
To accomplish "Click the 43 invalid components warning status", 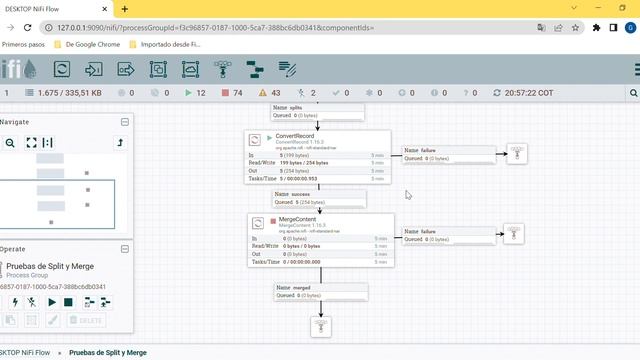I will (270, 93).
